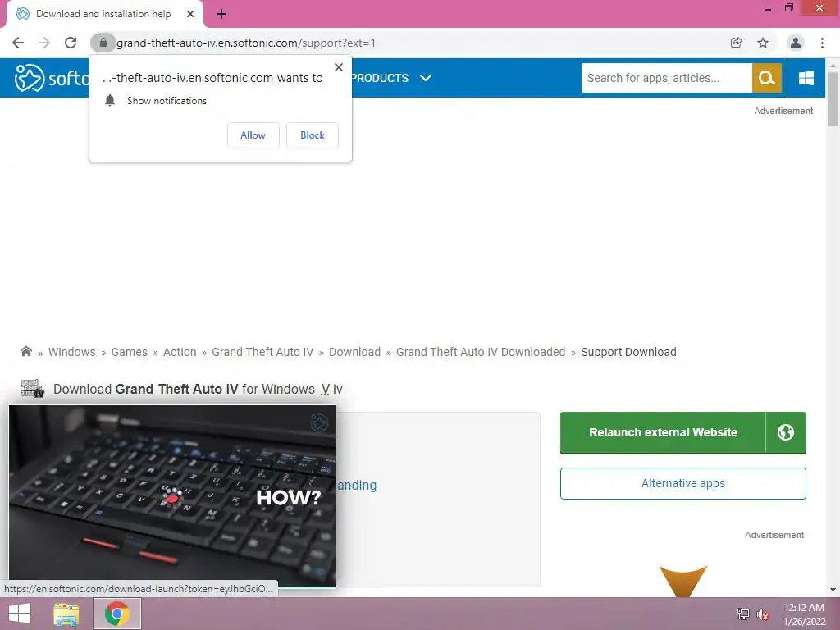Open Grand Theft Auto IV Downloaded breadcrumb
Image resolution: width=840 pixels, height=630 pixels.
coord(481,352)
